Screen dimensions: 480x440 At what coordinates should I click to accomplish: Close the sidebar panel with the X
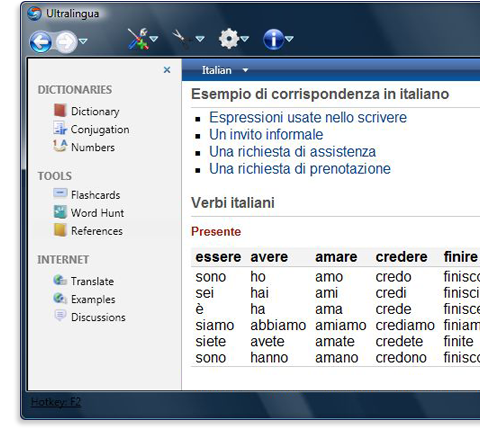(x=167, y=70)
